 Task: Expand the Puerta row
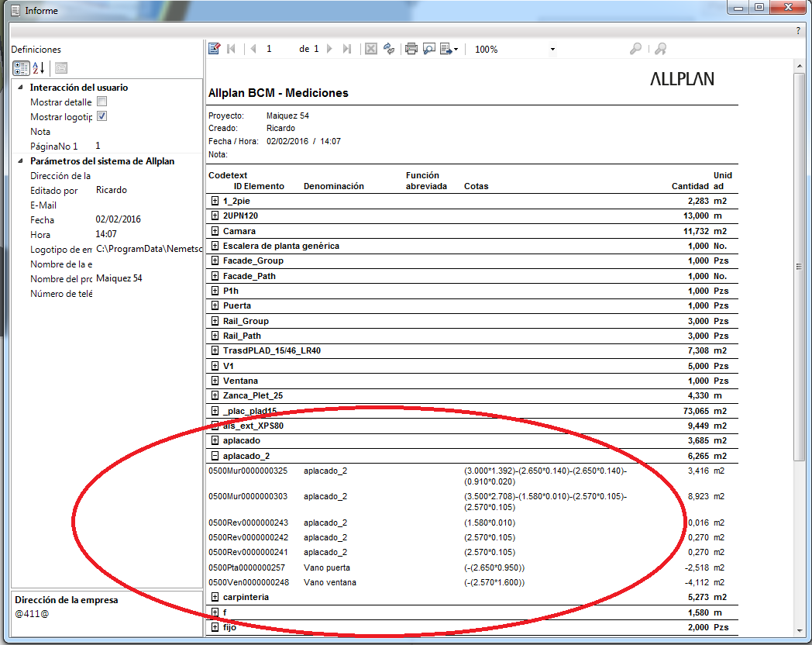pos(215,305)
